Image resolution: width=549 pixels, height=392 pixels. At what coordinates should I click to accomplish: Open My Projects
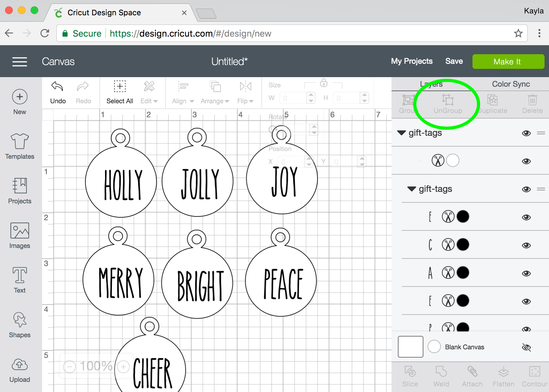412,61
